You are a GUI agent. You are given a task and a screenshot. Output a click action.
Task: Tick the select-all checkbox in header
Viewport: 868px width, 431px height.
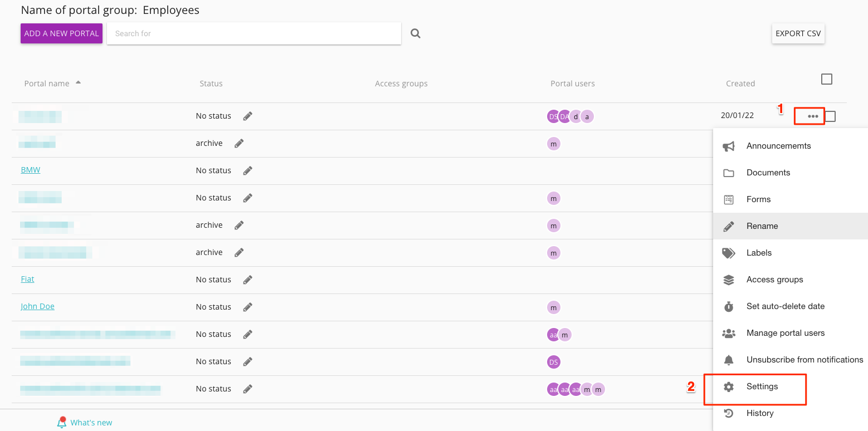click(x=827, y=79)
